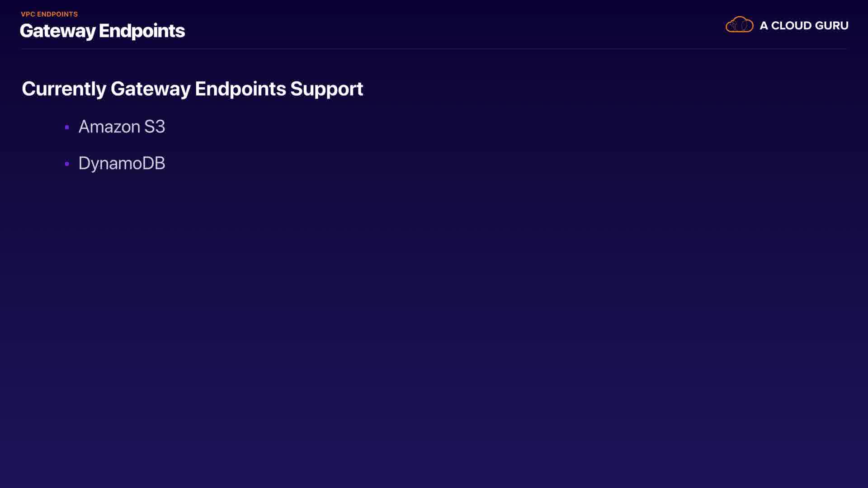Click the purple bullet beside Amazon S3
This screenshot has width=868, height=488.
[x=67, y=127]
